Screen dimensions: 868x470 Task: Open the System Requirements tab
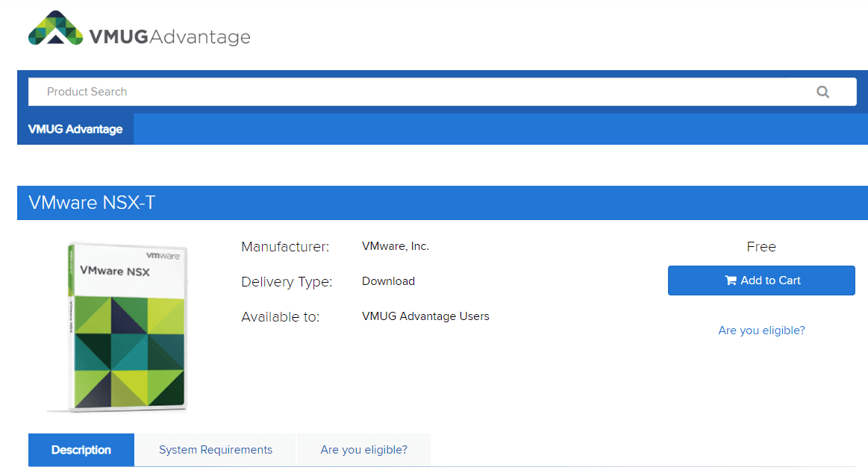(216, 450)
